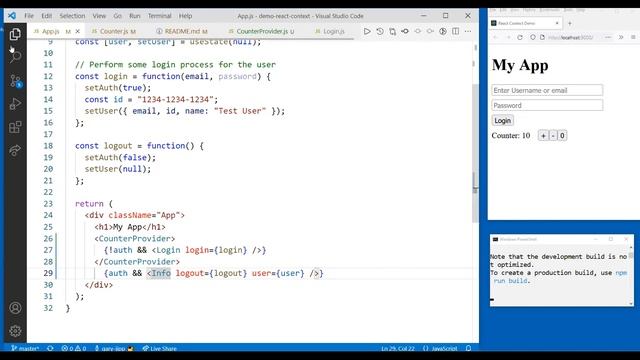The height and width of the screenshot is (360, 640).
Task: Open the timeline history icon in editor toolbar
Action: tap(380, 31)
